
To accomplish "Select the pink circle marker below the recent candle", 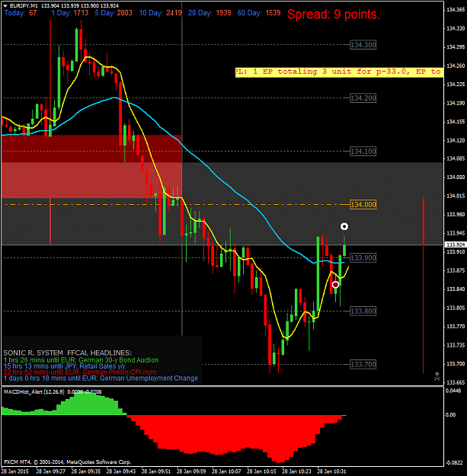I will coord(335,285).
